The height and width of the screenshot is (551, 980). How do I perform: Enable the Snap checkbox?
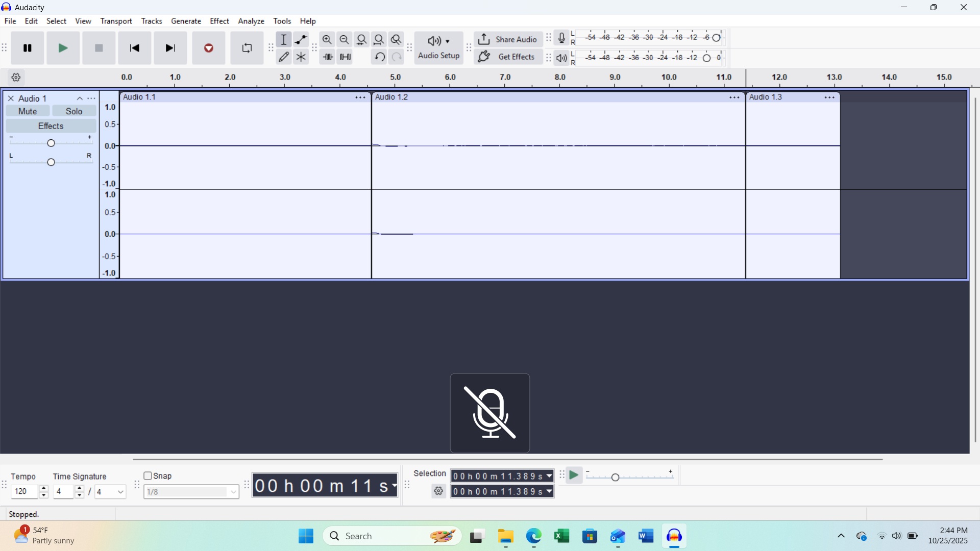coord(148,475)
